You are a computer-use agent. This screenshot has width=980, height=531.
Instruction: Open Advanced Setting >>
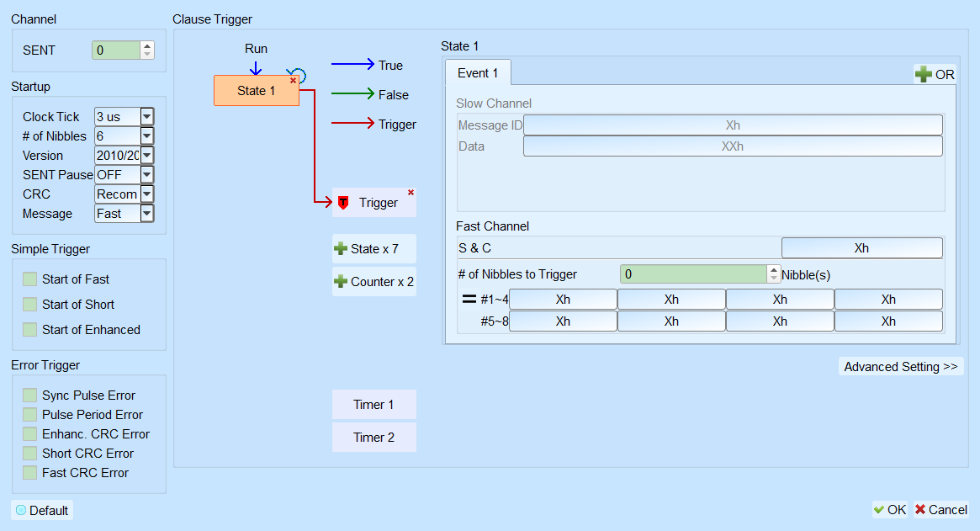point(901,367)
